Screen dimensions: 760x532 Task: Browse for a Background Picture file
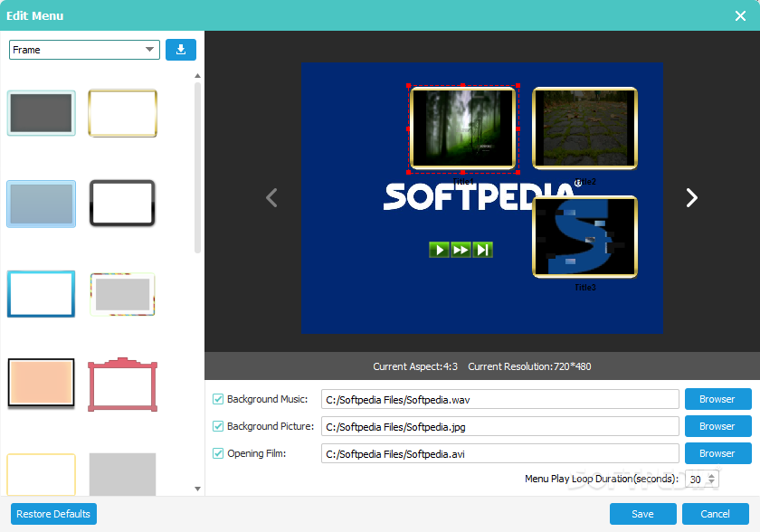pos(717,426)
